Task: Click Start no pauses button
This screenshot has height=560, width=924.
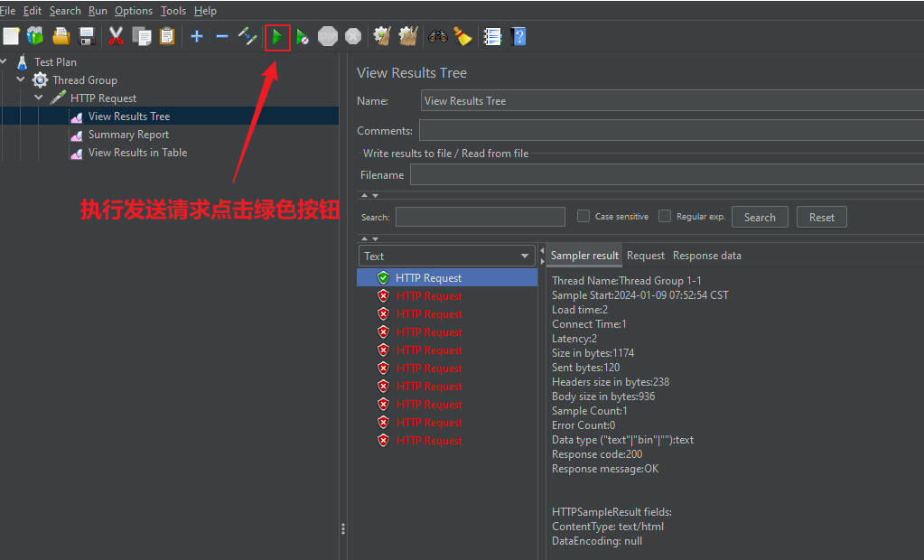Action: [303, 36]
